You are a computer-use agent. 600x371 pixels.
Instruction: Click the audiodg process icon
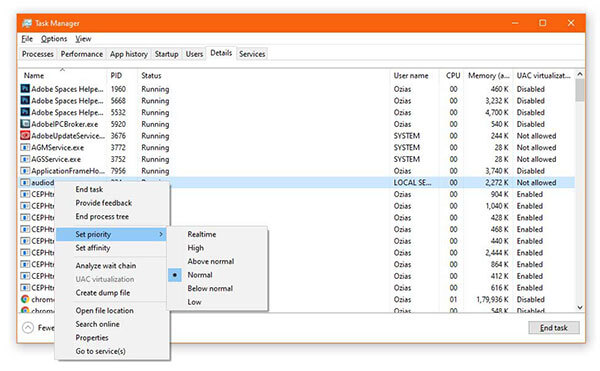(x=25, y=182)
